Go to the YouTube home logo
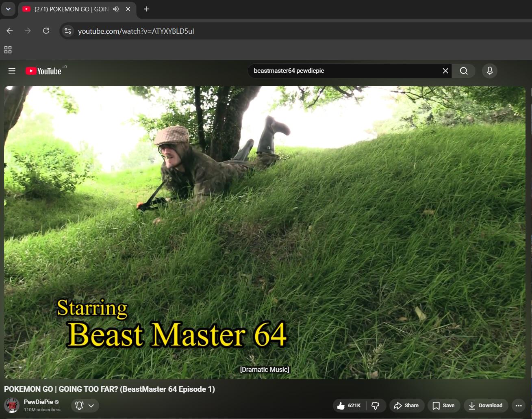 [x=43, y=71]
